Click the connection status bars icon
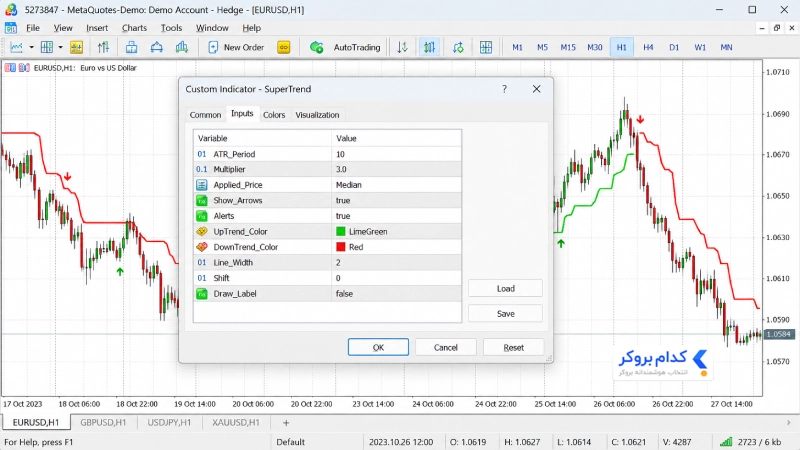800x450 pixels. (726, 442)
